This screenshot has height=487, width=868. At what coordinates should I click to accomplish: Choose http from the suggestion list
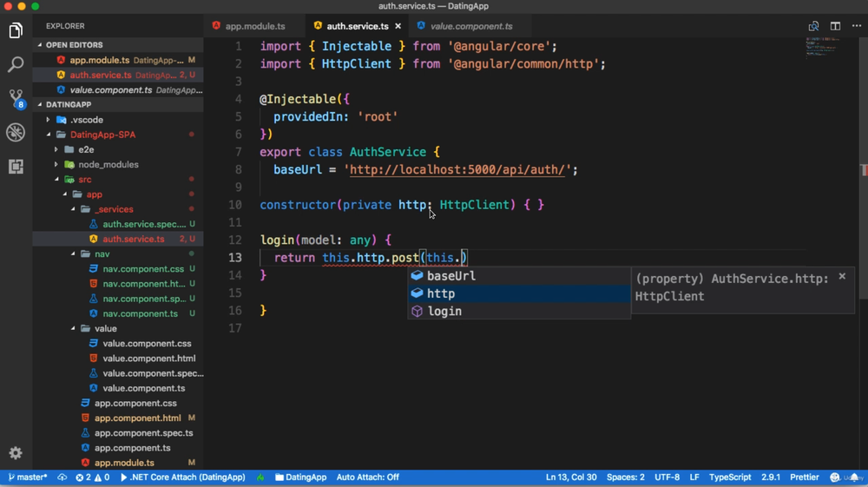(519, 293)
